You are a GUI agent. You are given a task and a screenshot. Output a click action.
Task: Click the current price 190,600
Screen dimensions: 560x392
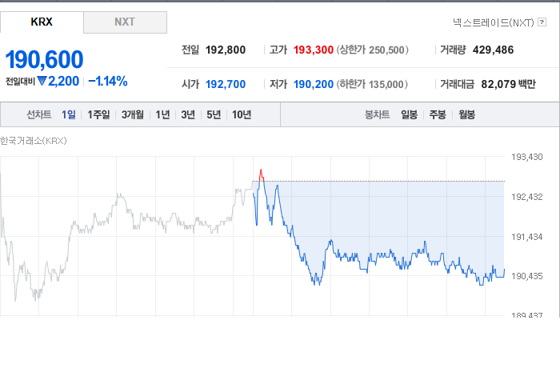(x=44, y=59)
